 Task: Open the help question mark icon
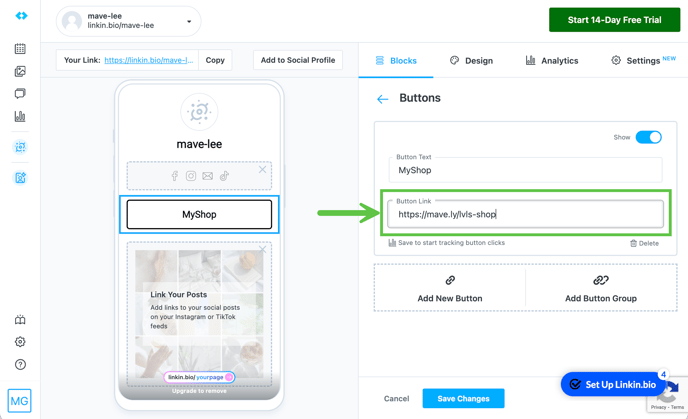point(20,365)
